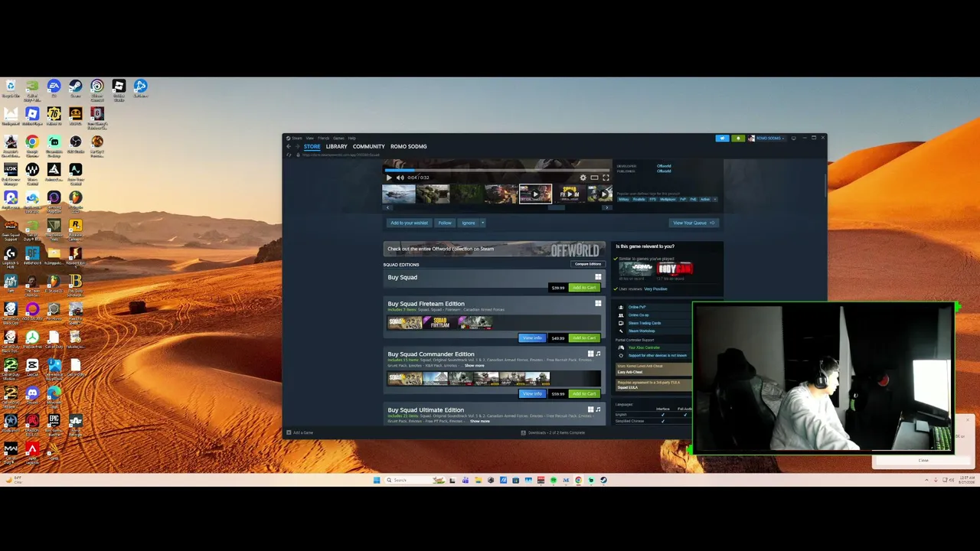Click the blue announcements megaphone button
This screenshot has width=980, height=551.
click(x=722, y=139)
